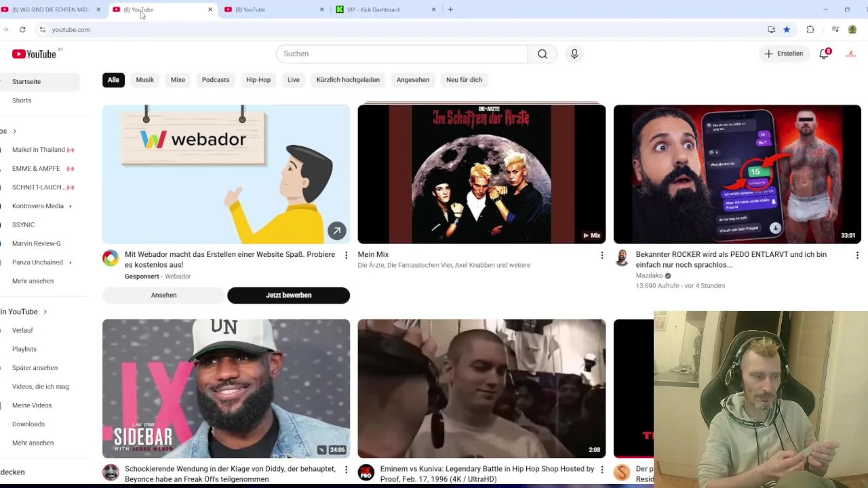Open Playlists in sidebar
This screenshot has width=868, height=488.
[x=24, y=349]
